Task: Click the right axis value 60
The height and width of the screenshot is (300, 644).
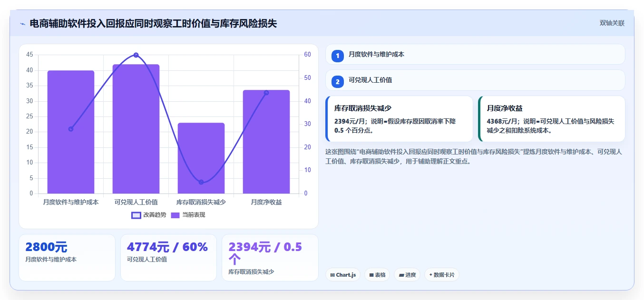Action: (308, 55)
